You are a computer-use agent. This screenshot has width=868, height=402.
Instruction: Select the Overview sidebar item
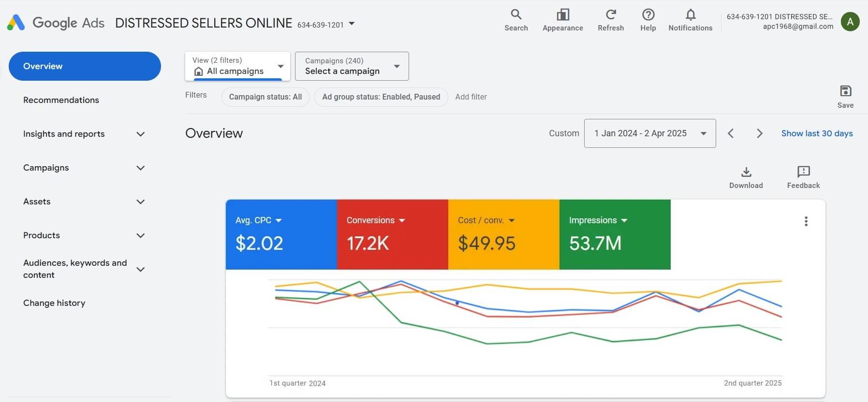[85, 66]
